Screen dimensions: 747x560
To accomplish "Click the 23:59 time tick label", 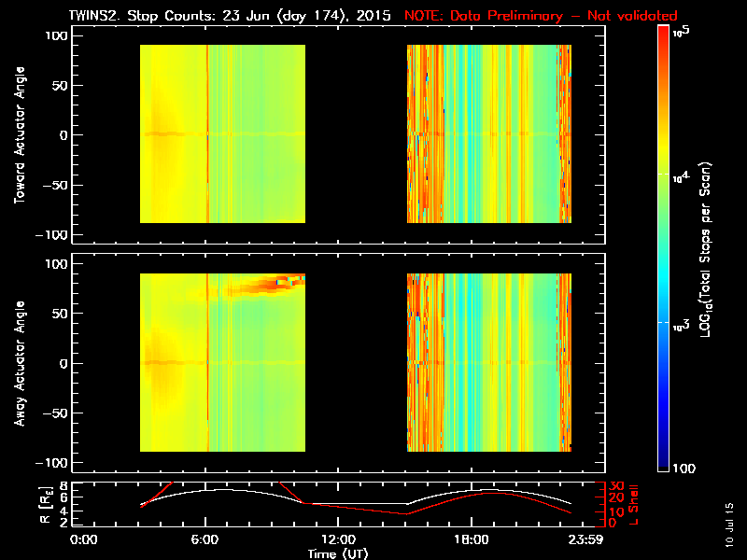I will tap(581, 539).
